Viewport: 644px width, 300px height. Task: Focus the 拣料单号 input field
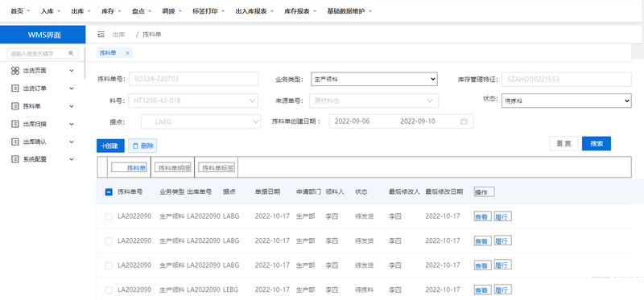pyautogui.click(x=193, y=79)
